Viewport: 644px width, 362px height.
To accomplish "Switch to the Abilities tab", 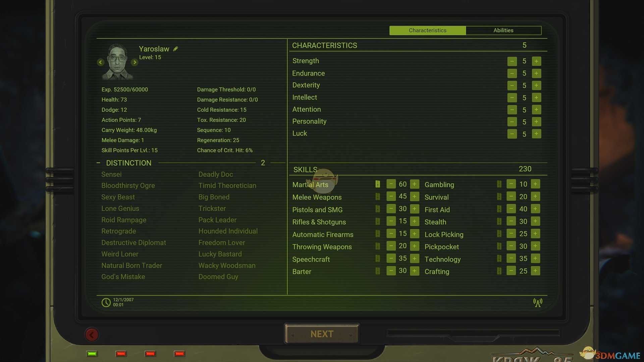I will point(503,31).
